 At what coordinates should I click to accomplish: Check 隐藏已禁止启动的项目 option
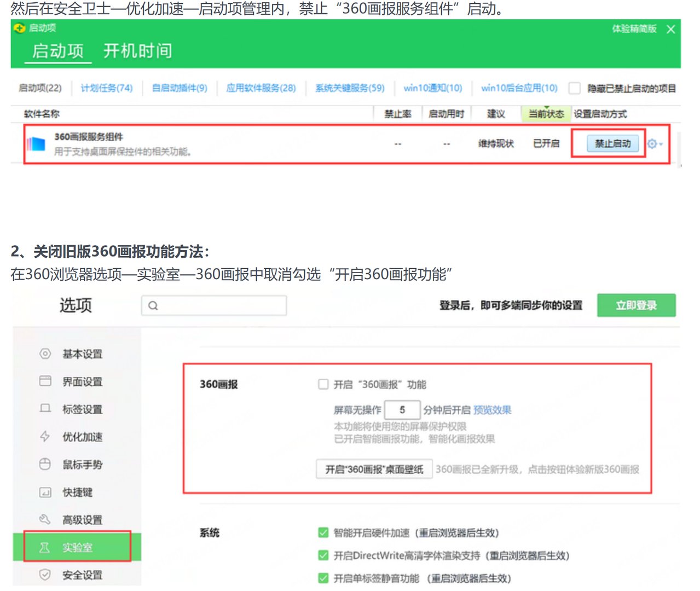point(574,88)
